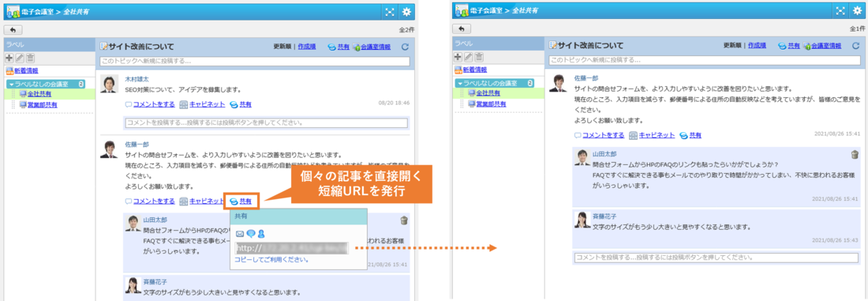
Task: Sort by 作成順 in the right window
Action: point(758,46)
